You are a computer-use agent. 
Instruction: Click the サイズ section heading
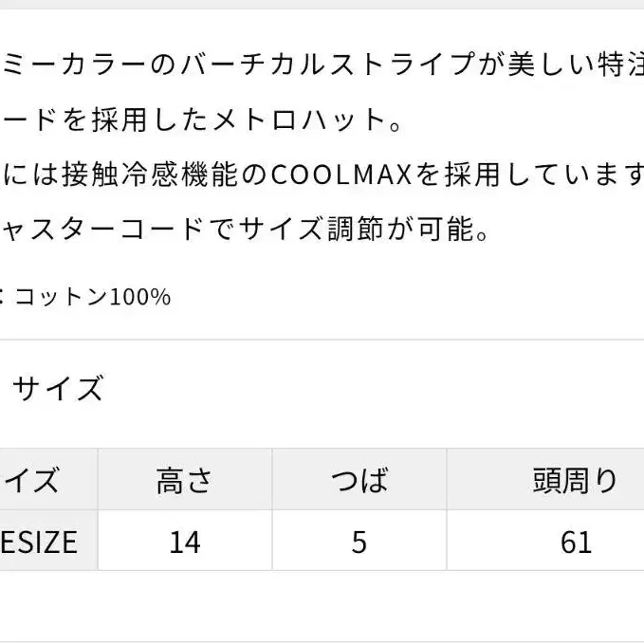coord(58,388)
